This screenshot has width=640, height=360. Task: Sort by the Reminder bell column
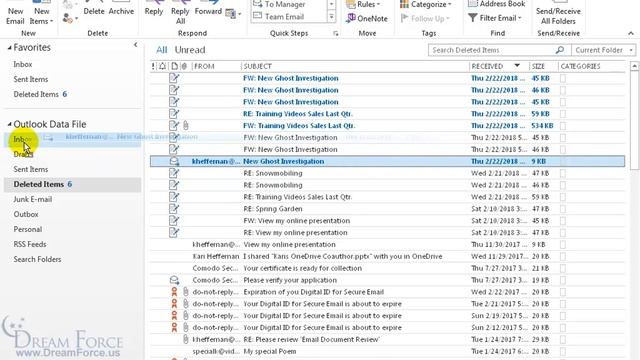[x=162, y=66]
